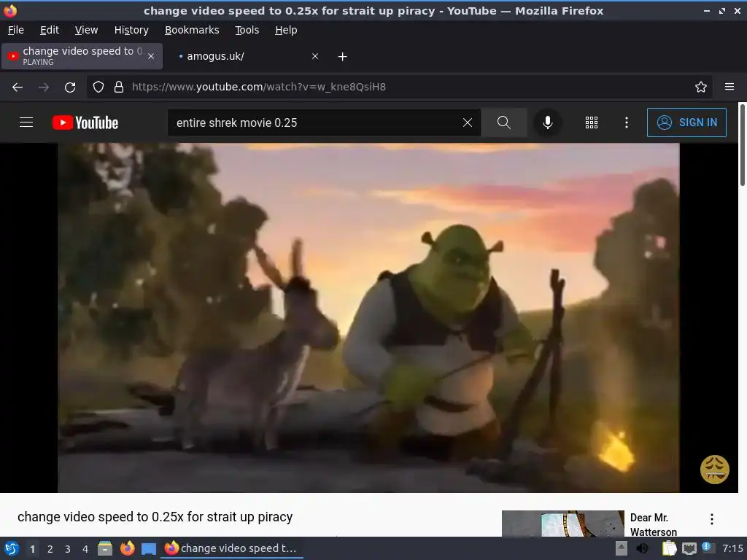
Task: Switch to workspace 1
Action: [x=32, y=549]
